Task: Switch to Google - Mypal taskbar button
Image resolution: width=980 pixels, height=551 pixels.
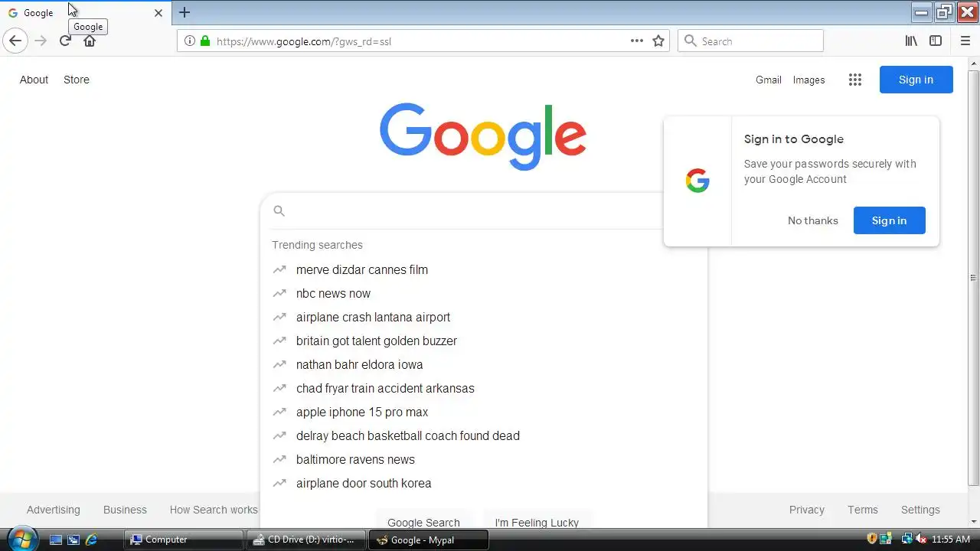Action: tap(429, 540)
